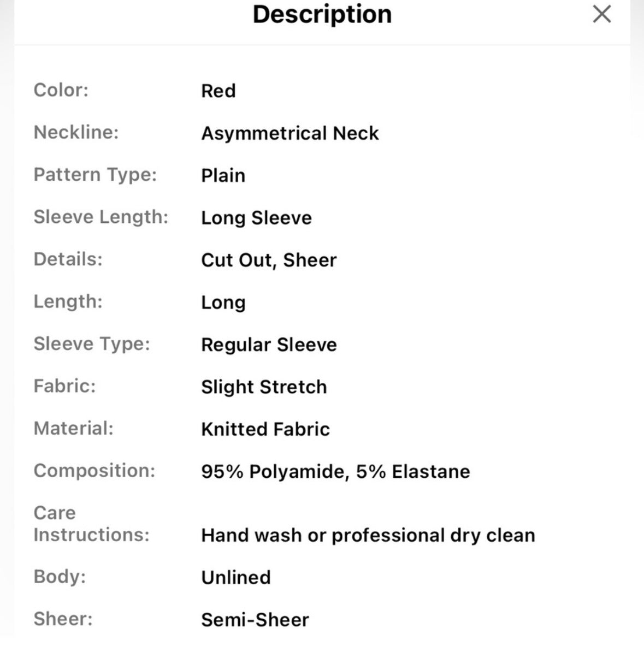Select the Composition: label
Image resolution: width=644 pixels, height=646 pixels.
click(94, 471)
